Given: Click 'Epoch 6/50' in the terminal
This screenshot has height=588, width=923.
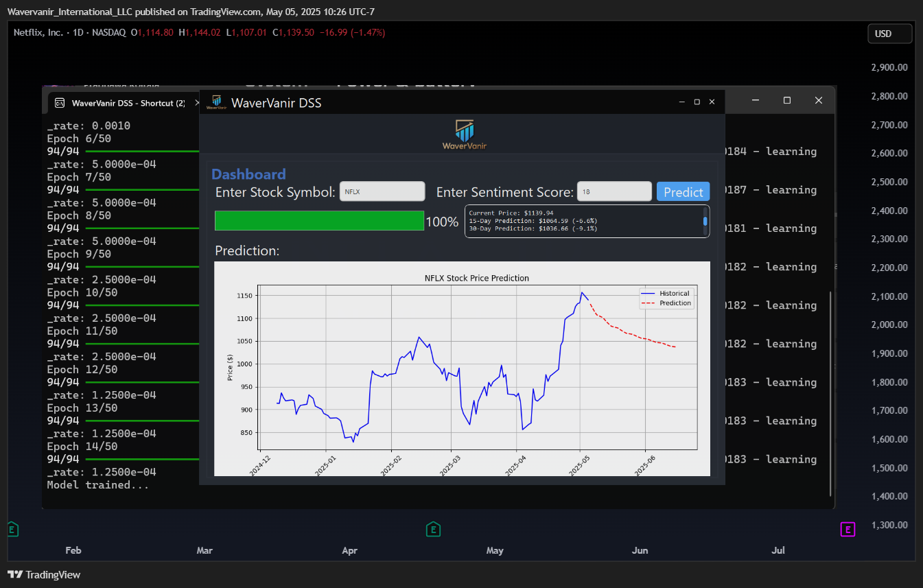Looking at the screenshot, I should pyautogui.click(x=79, y=139).
